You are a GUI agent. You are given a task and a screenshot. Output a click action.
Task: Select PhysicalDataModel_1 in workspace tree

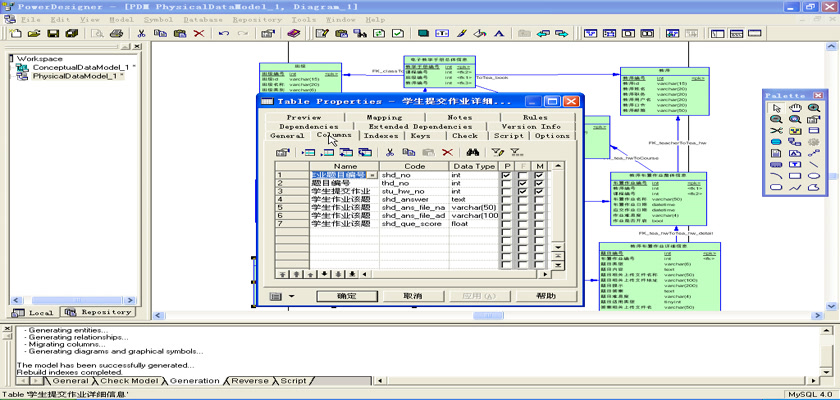tap(78, 76)
